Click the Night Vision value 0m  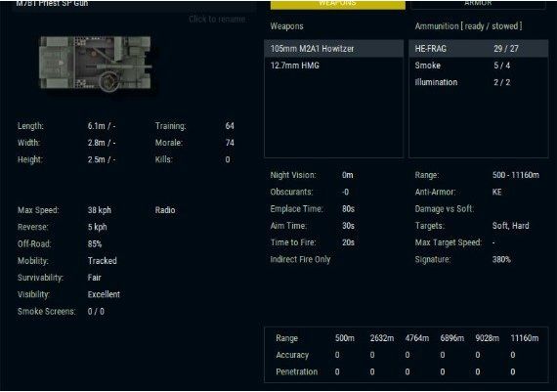point(348,175)
